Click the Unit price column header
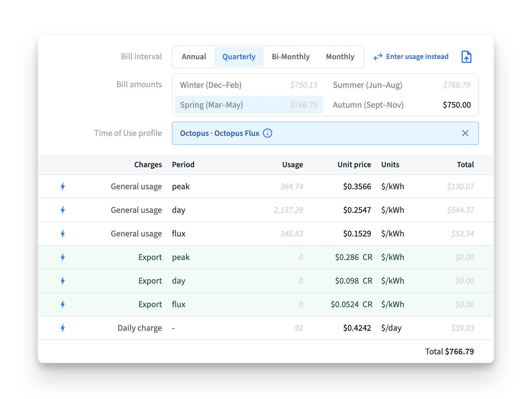 pos(354,164)
